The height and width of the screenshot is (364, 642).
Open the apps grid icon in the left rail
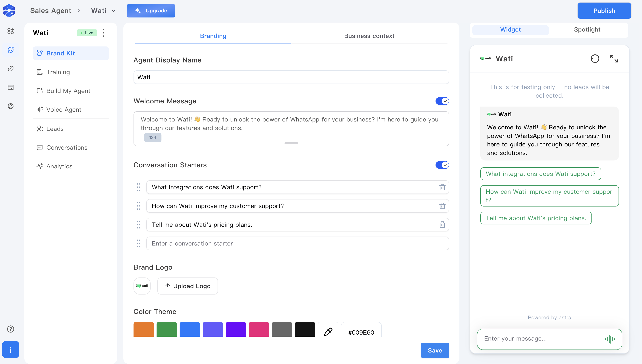10,31
